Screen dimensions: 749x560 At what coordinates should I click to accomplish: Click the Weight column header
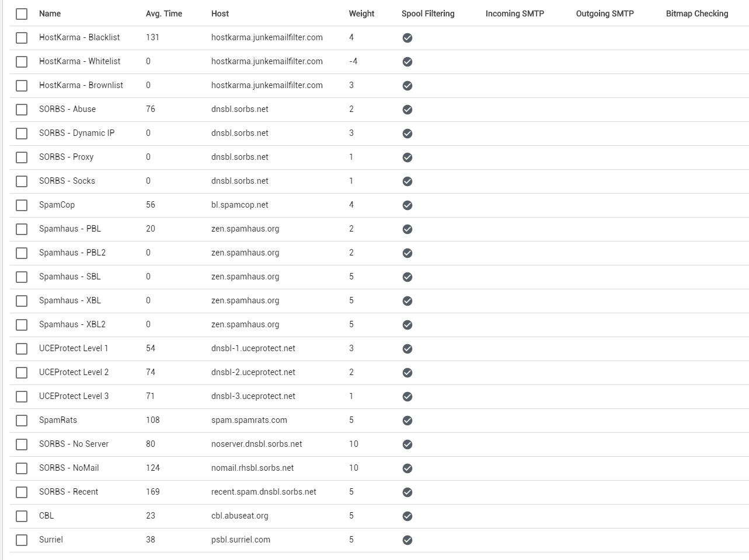[361, 13]
